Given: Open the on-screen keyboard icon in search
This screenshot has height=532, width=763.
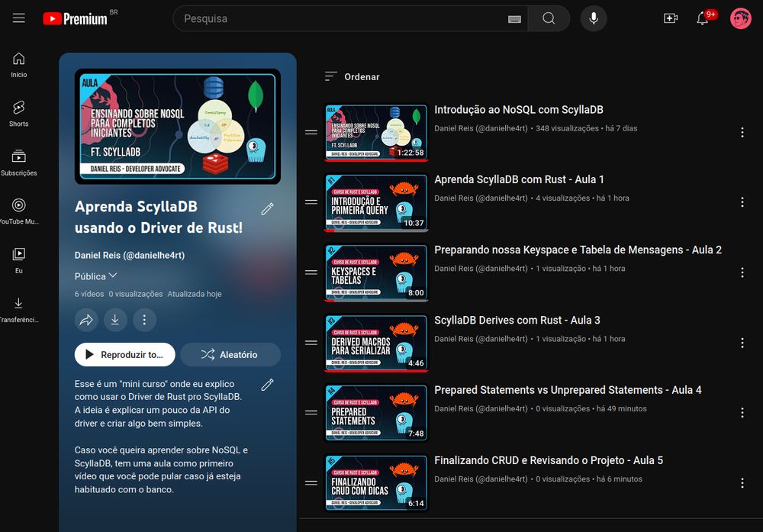Looking at the screenshot, I should coord(514,19).
